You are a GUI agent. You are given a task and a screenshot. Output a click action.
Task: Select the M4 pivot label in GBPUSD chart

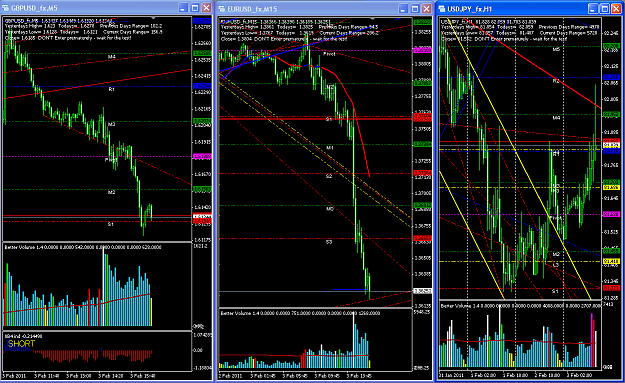[x=112, y=57]
